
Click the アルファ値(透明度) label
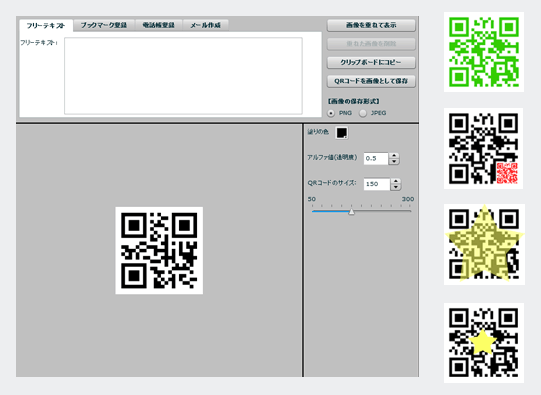[x=332, y=157]
